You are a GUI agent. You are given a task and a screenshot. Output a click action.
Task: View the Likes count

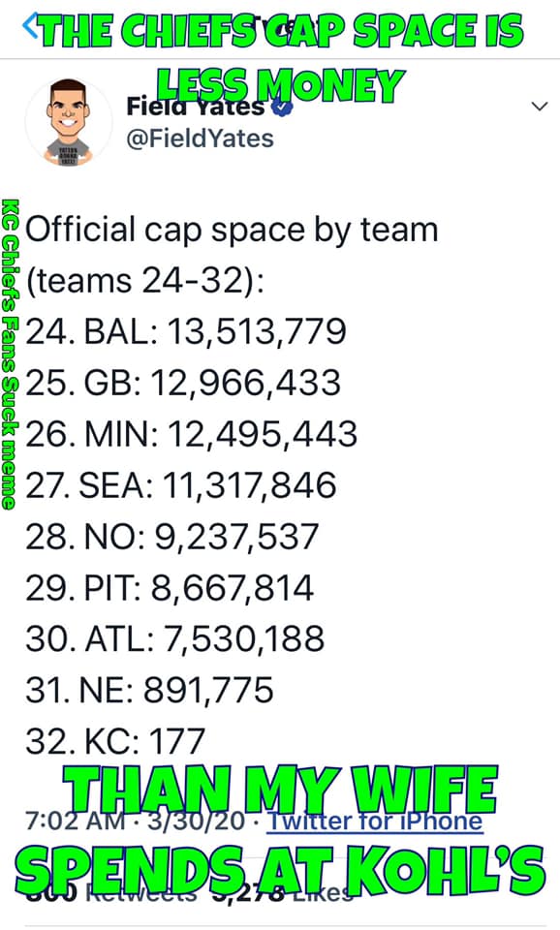click(286, 891)
